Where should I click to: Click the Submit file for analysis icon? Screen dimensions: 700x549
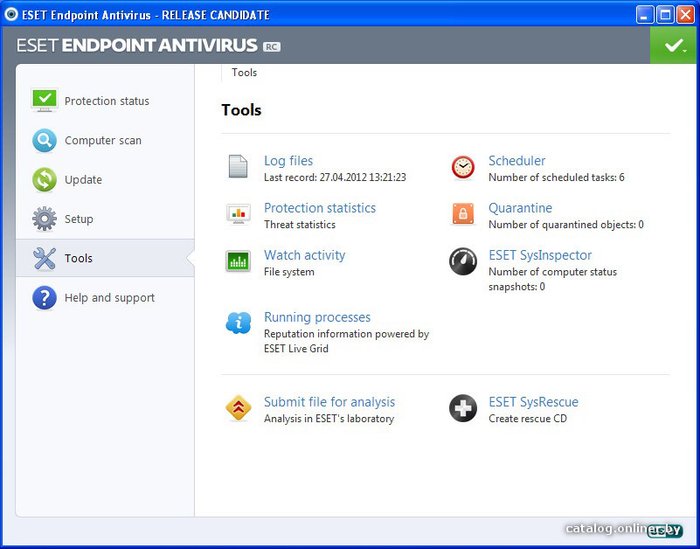point(238,408)
